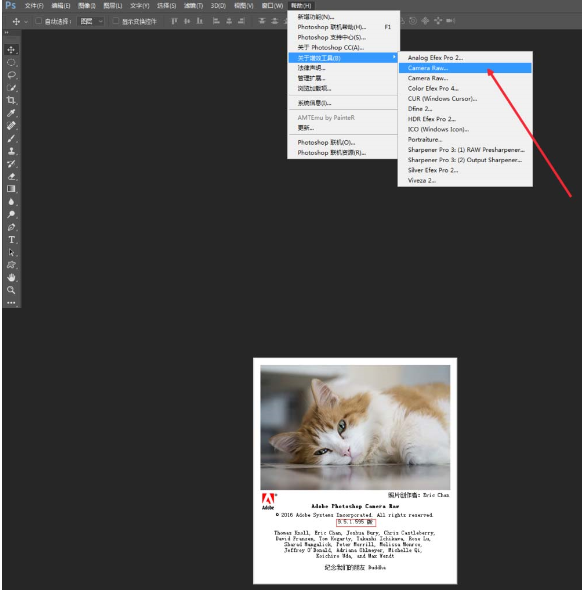Image resolution: width=584 pixels, height=590 pixels.
Task: Open the 窗口(W) menu
Action: click(x=272, y=6)
